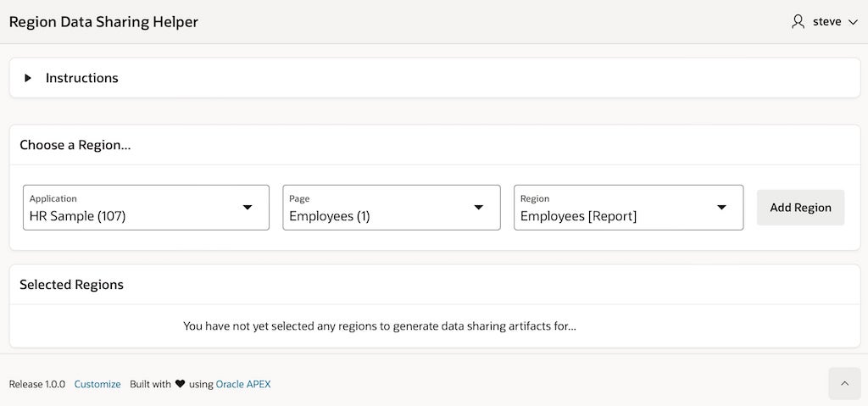The width and height of the screenshot is (868, 406).
Task: Click the Choose a Region heading
Action: pyautogui.click(x=75, y=145)
